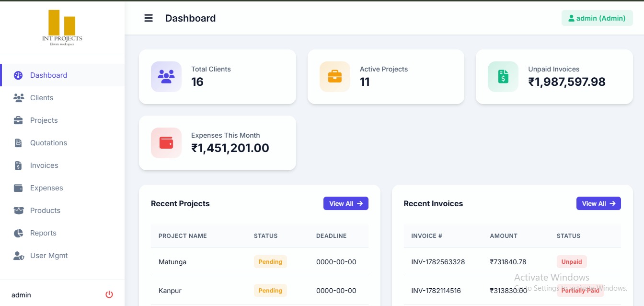Click the Active Projects briefcase icon
Screen dimensions: 644x306
point(335,77)
